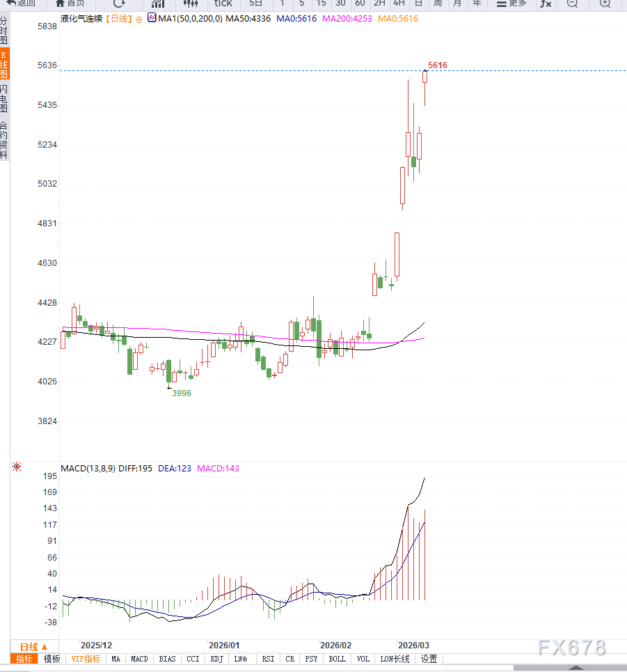Switch to 分时图 view in left sidebar
This screenshot has height=672, width=627.
[4, 31]
